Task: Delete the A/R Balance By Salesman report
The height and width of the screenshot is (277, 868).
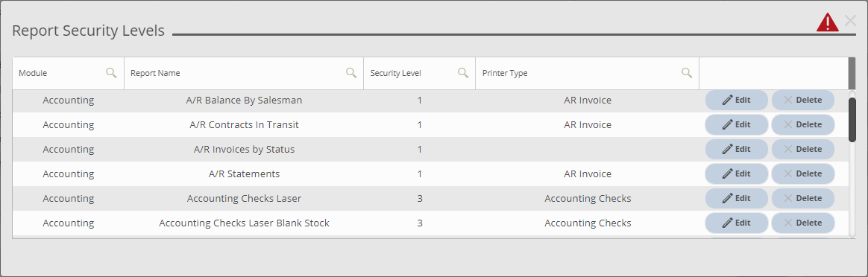Action: coord(802,100)
